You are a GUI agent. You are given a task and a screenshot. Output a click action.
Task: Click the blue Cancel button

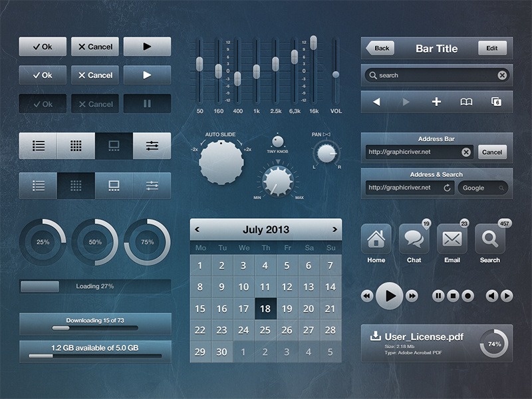pos(95,75)
